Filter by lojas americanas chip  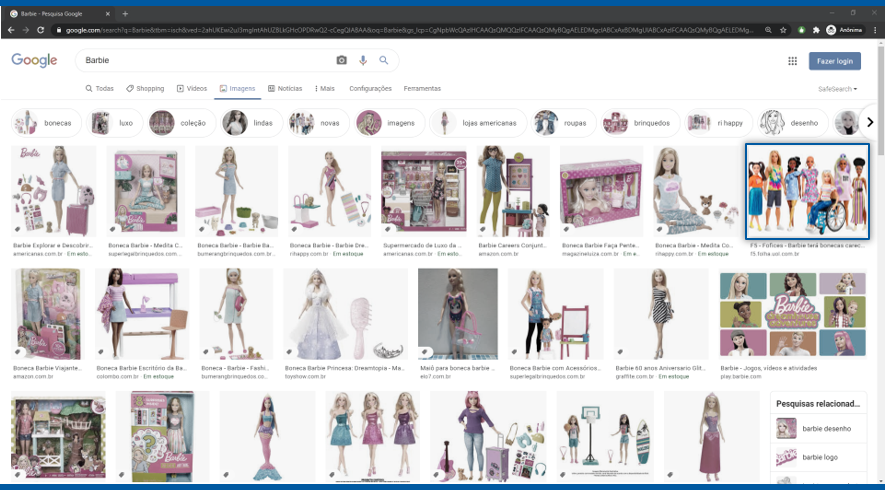(x=477, y=123)
